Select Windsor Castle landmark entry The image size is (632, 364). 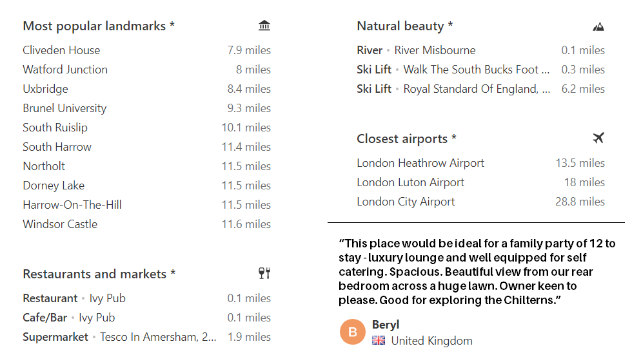pyautogui.click(x=60, y=224)
